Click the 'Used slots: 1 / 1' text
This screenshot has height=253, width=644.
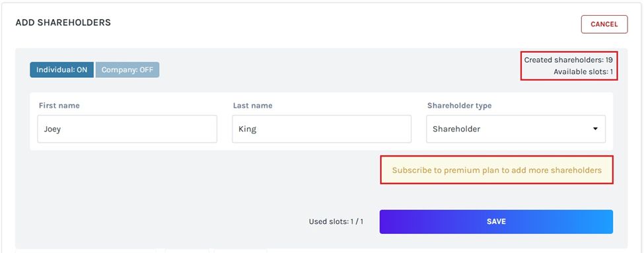336,222
